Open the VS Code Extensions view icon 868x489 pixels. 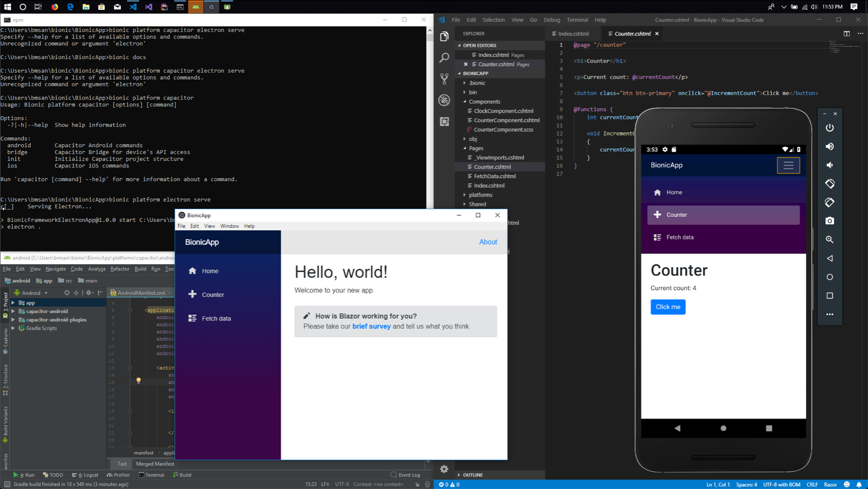click(x=444, y=122)
